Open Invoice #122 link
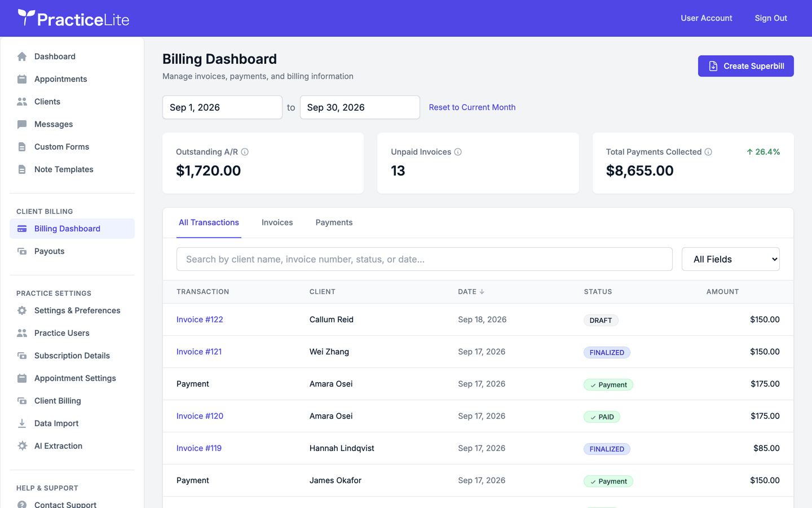The height and width of the screenshot is (508, 812). point(200,319)
